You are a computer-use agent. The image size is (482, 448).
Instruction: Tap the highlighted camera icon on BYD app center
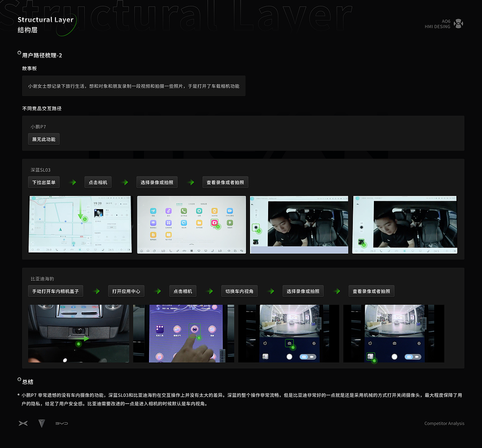195,329
